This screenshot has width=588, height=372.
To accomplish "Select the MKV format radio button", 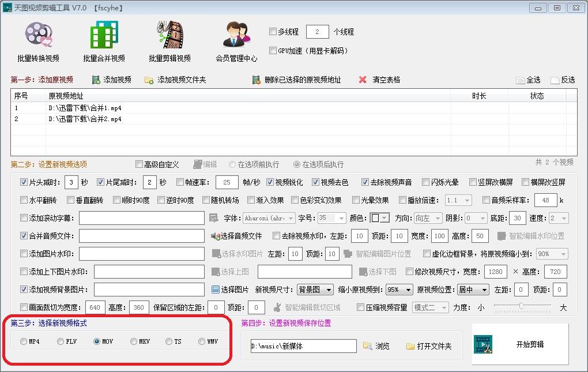I will 134,341.
